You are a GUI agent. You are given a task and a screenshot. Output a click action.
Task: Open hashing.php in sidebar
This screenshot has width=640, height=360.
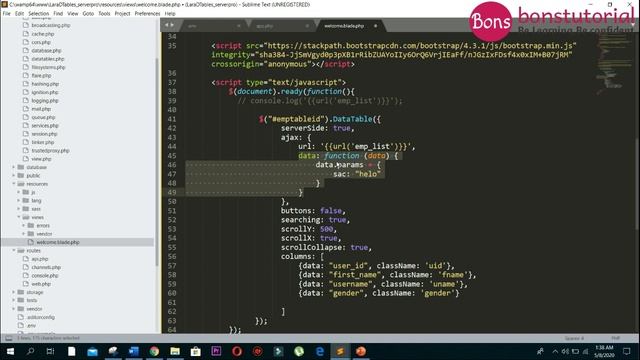coord(45,84)
